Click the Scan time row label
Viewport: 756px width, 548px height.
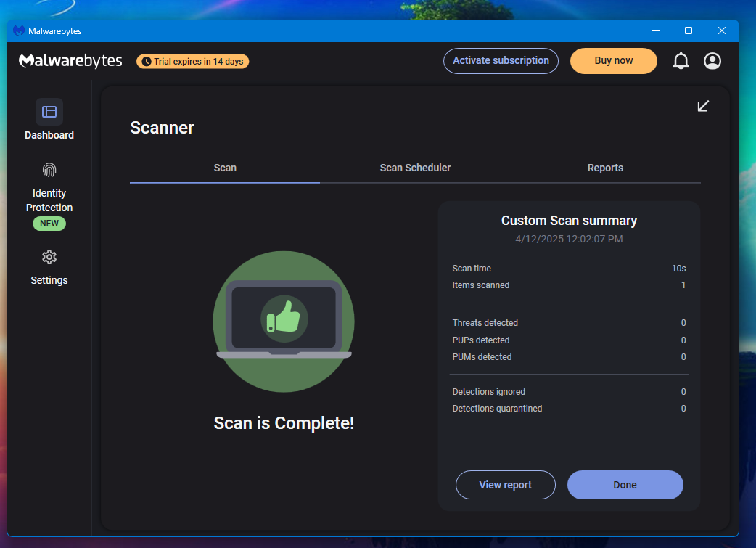pos(472,269)
